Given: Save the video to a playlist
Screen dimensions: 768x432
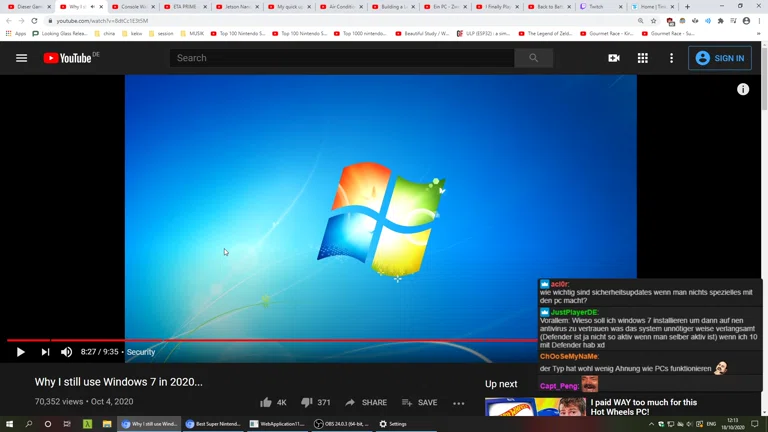Looking at the screenshot, I should (x=420, y=402).
